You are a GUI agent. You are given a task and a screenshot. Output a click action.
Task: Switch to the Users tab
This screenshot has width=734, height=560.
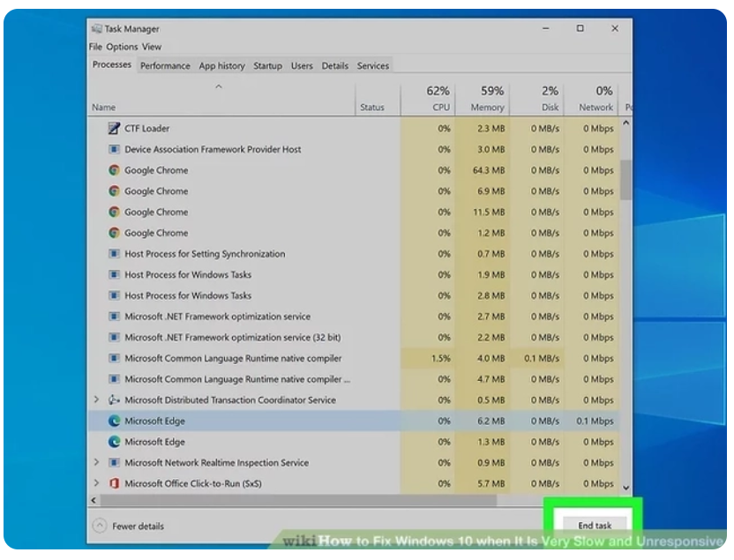coord(302,66)
